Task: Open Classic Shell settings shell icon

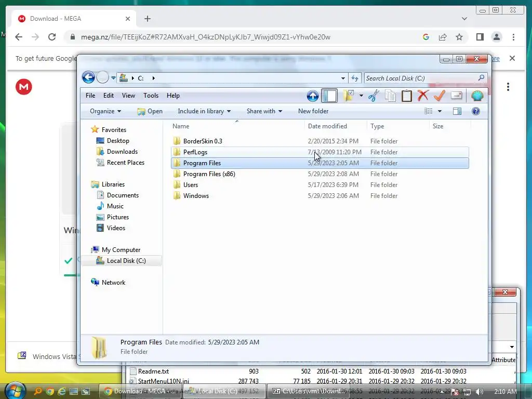Action: point(477,96)
